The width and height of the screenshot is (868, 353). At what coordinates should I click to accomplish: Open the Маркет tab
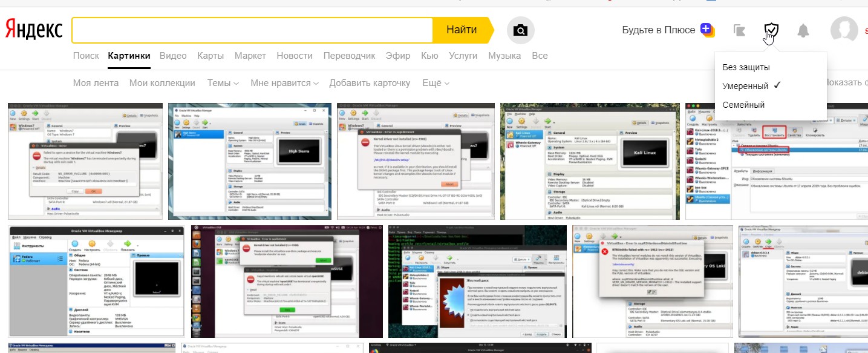pos(250,56)
